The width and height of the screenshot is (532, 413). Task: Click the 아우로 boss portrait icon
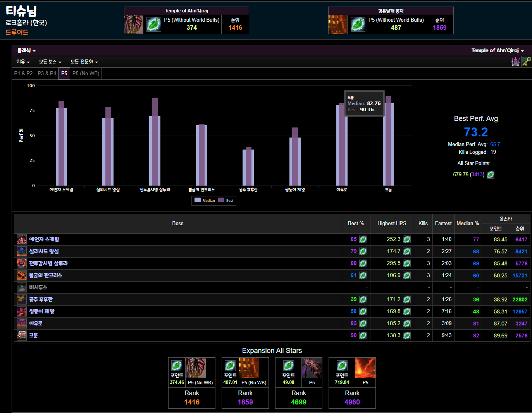22,324
